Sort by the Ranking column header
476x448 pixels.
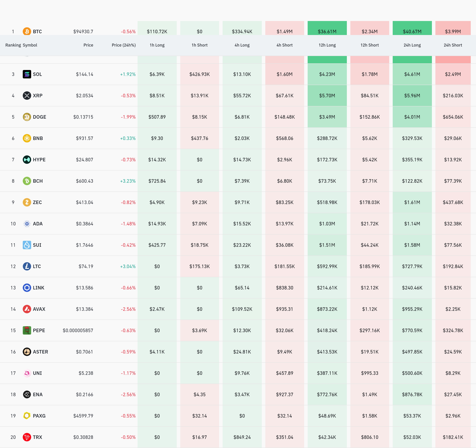pos(13,45)
